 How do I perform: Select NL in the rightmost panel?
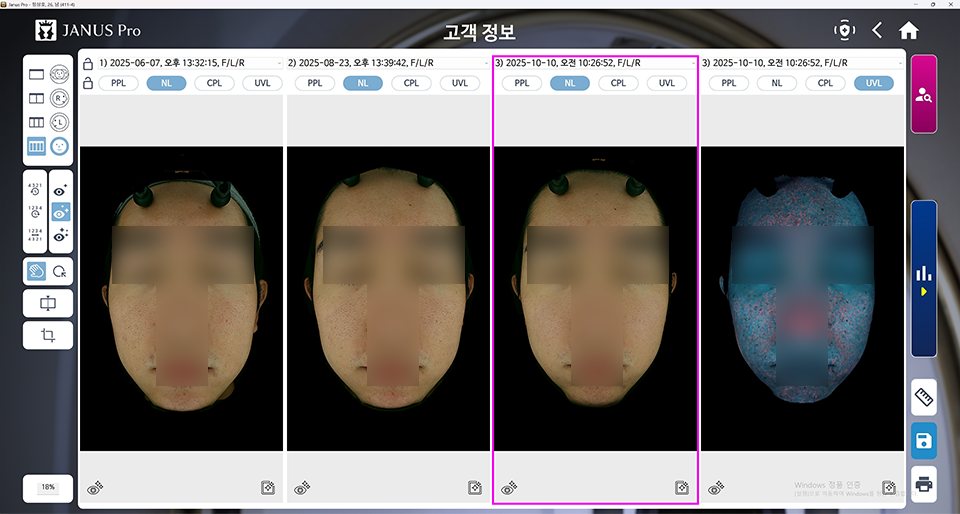[x=777, y=83]
